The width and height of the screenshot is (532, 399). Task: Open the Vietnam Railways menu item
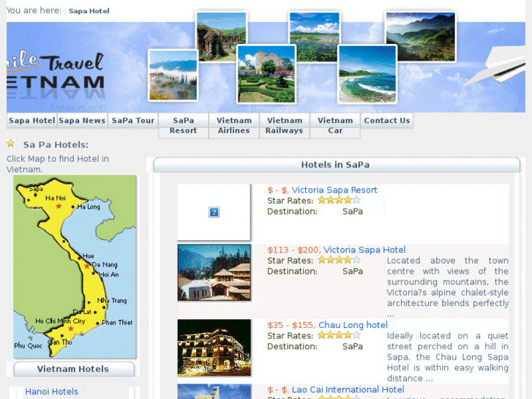point(285,126)
